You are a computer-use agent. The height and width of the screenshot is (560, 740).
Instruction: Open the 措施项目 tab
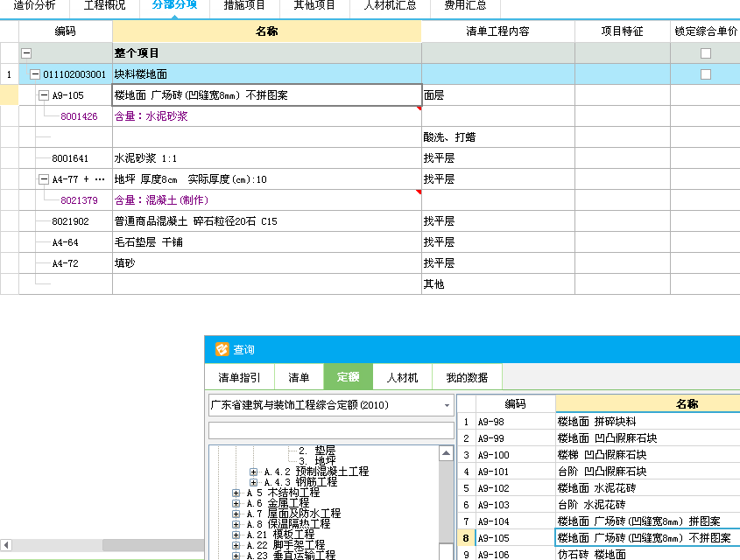[x=244, y=5]
